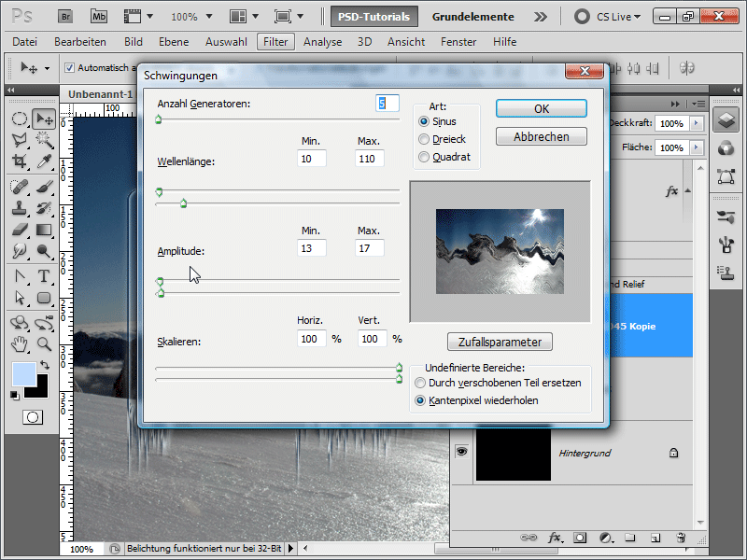Open the Fläche slider arrow
Image resolution: width=747 pixels, height=560 pixels.
[x=696, y=147]
